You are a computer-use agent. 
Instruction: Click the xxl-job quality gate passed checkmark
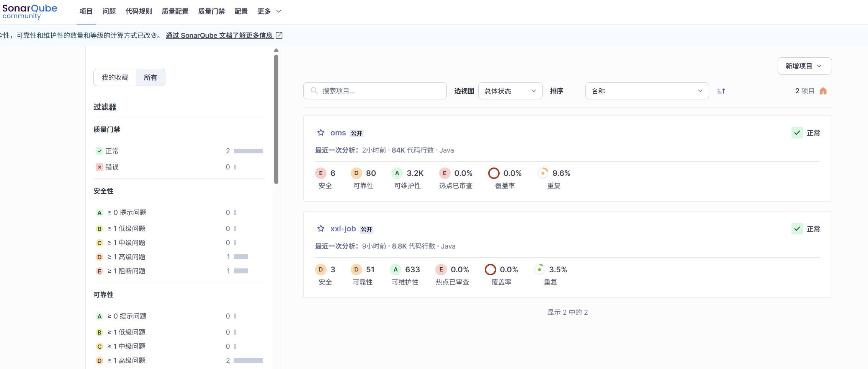[797, 229]
